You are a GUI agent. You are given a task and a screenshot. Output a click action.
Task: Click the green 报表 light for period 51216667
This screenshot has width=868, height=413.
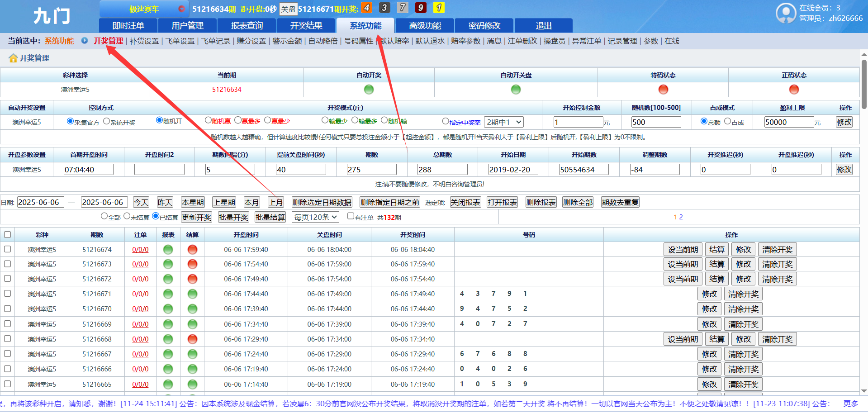[x=168, y=354]
